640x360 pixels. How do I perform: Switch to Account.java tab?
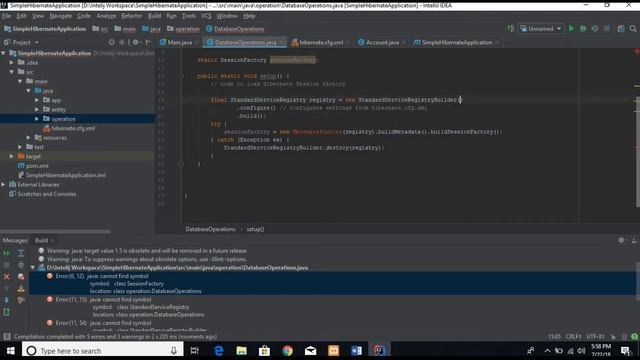(382, 42)
